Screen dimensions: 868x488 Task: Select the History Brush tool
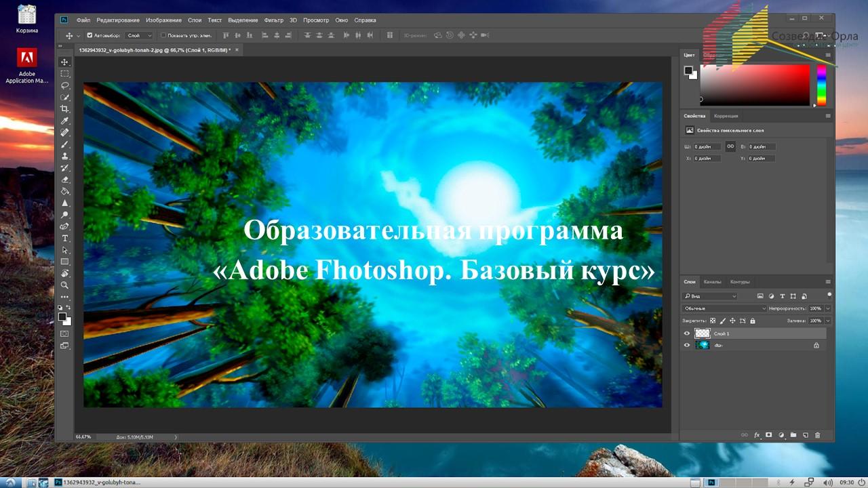click(65, 167)
